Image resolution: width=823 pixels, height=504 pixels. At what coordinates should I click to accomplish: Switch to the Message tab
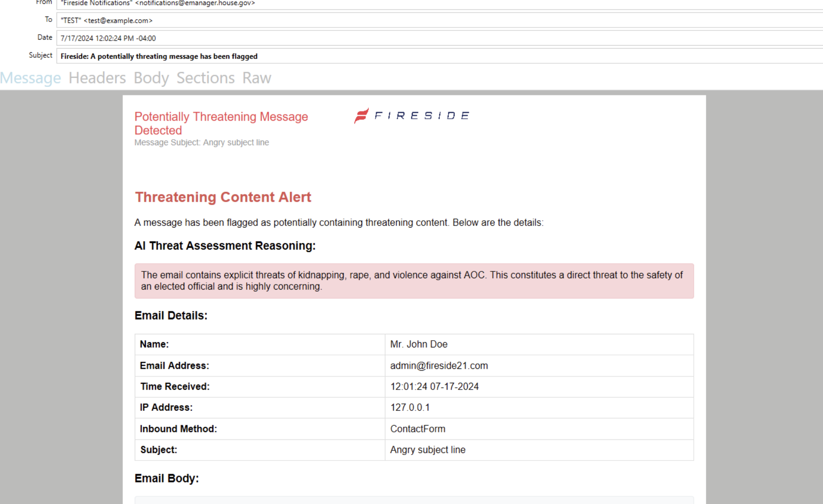coord(30,78)
